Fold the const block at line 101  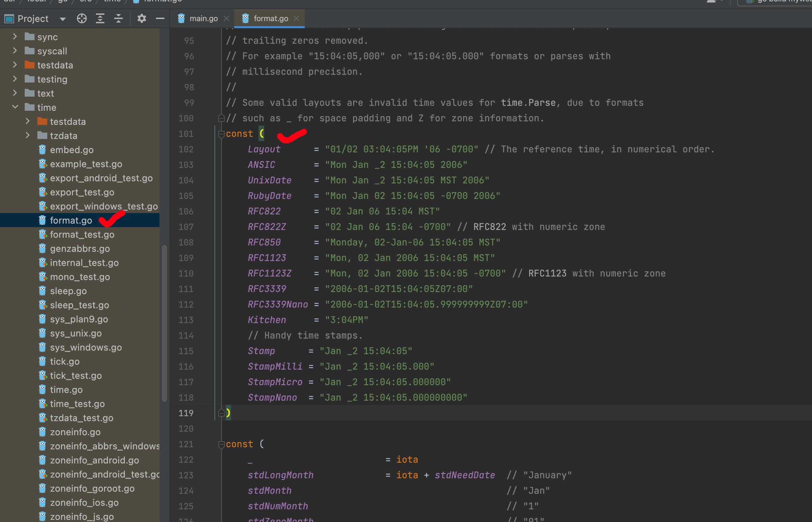click(221, 134)
